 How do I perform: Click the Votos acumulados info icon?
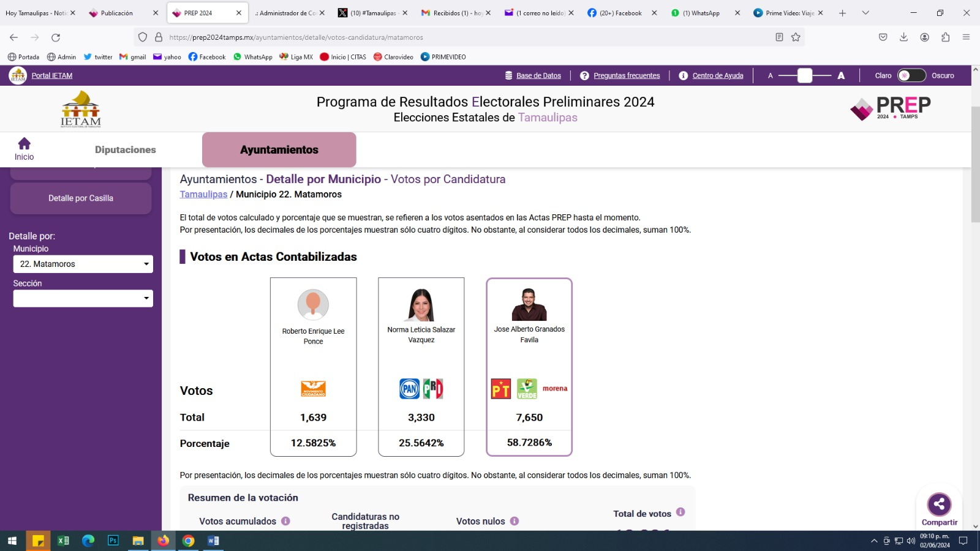285,521
